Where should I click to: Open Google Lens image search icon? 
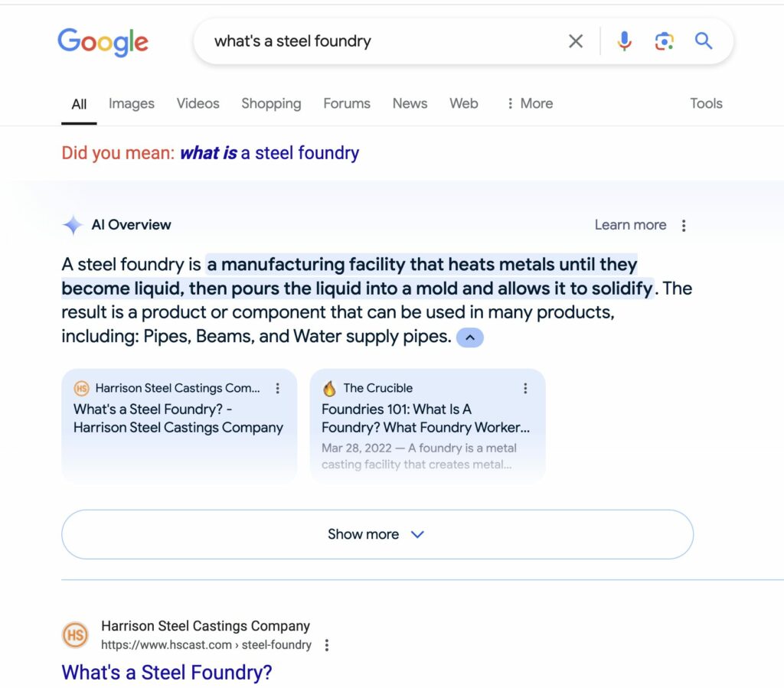664,41
